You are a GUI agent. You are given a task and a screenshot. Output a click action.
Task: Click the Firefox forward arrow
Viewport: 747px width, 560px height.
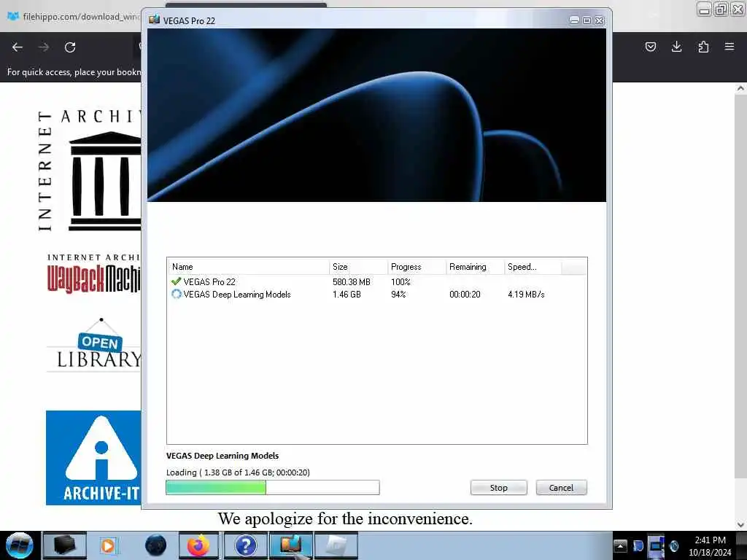click(44, 47)
